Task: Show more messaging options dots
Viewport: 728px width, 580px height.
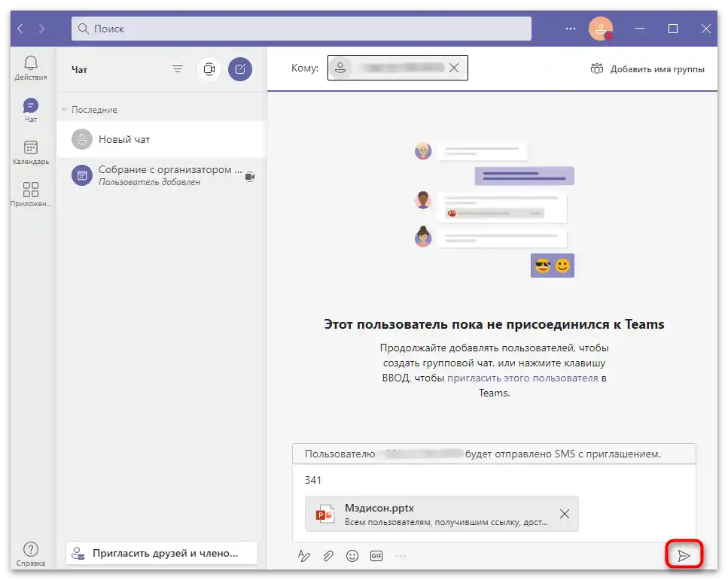Action: pos(401,556)
